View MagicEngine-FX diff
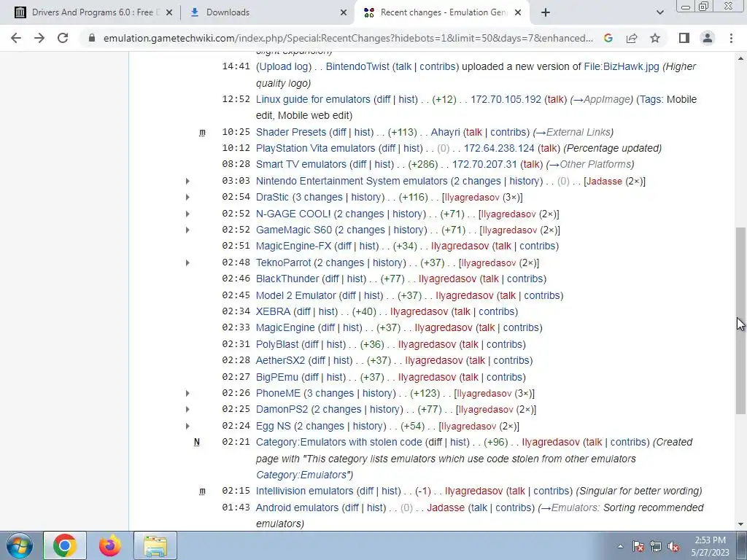Image resolution: width=747 pixels, height=560 pixels. point(344,246)
